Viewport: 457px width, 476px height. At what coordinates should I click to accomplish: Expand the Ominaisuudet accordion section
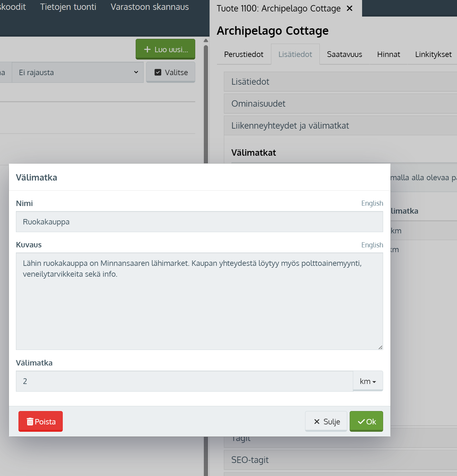click(340, 103)
